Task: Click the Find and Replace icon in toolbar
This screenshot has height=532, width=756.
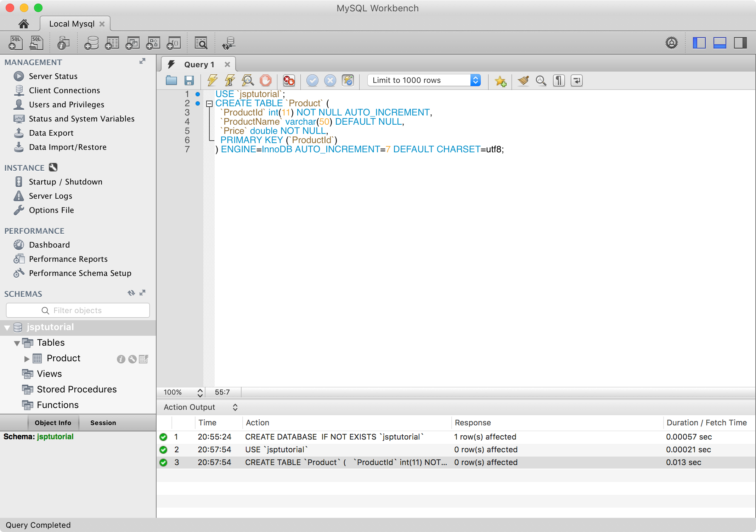Action: 540,81
